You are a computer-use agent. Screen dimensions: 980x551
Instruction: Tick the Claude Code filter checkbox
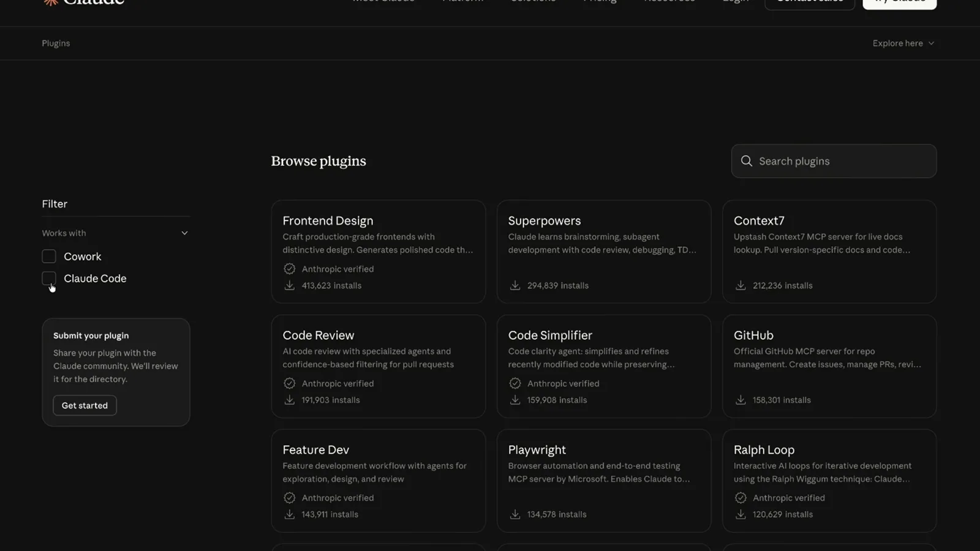[49, 279]
